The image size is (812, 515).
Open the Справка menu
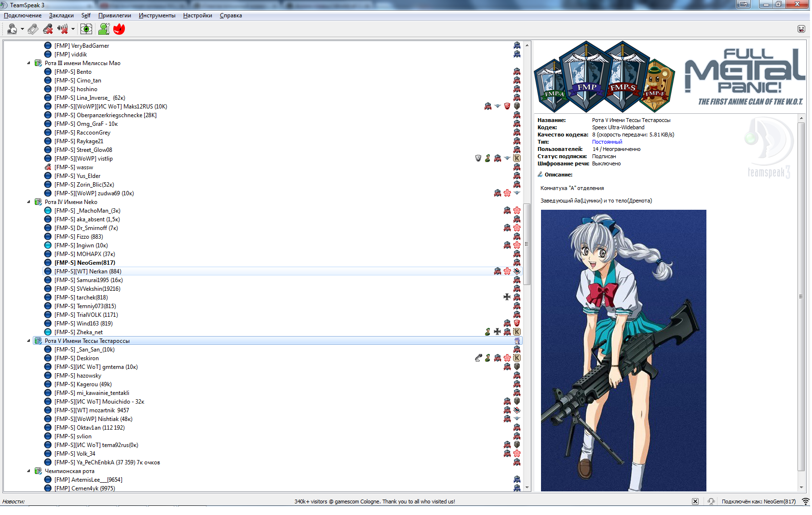pyautogui.click(x=231, y=15)
